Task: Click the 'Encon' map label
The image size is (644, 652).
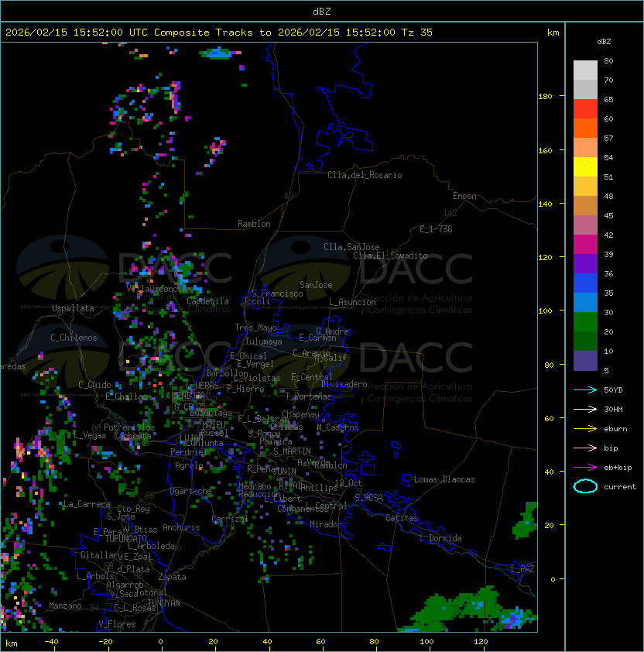Action: [x=464, y=196]
